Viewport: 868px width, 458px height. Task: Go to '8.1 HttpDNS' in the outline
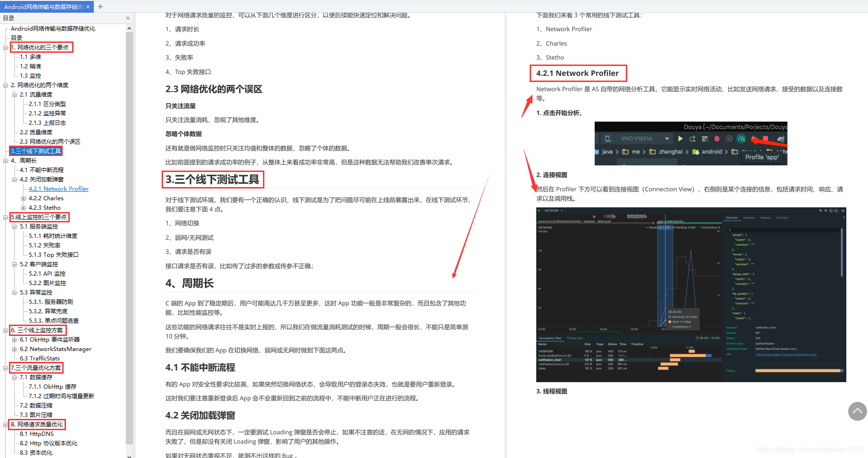(37, 434)
